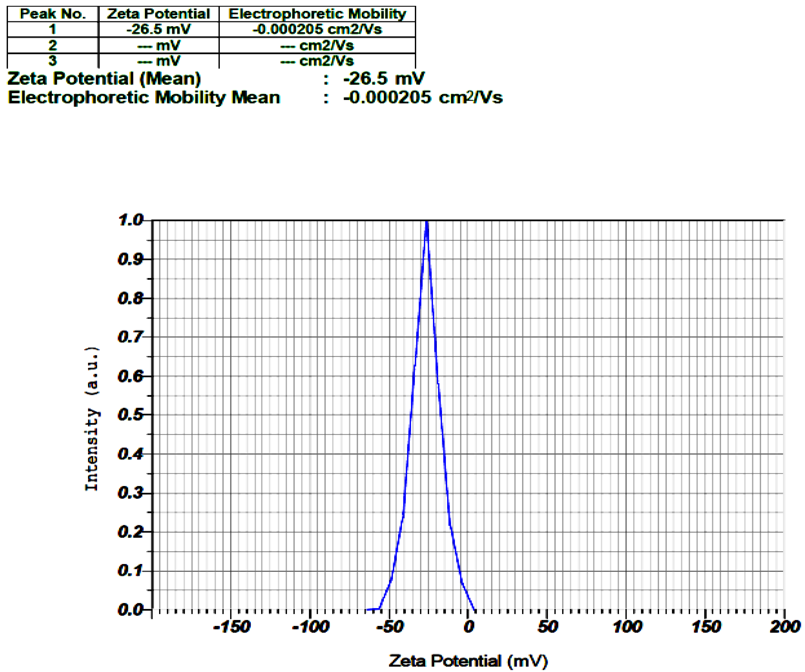Click the -150 tick label on x-axis
This screenshot has height=672, width=805.
click(x=231, y=627)
